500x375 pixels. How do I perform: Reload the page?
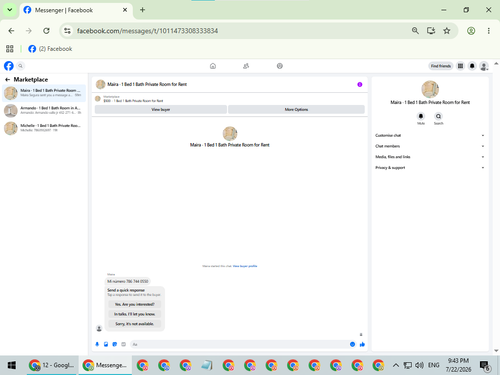(x=46, y=31)
